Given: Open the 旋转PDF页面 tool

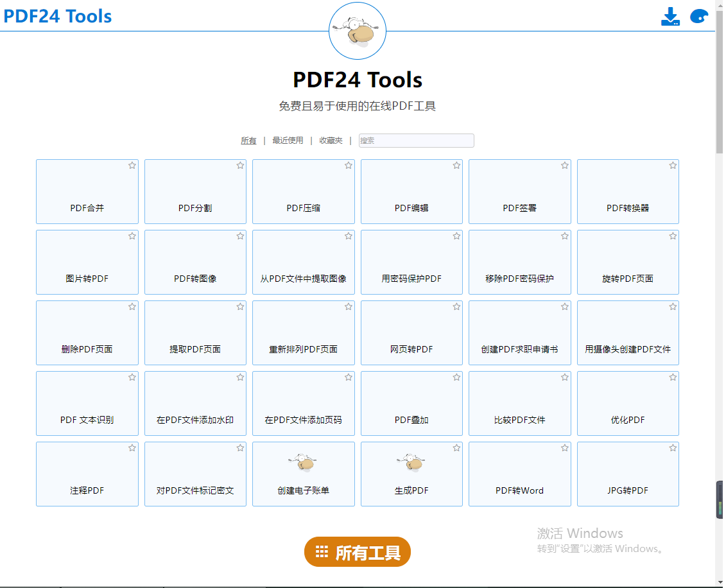Looking at the screenshot, I should click(628, 262).
